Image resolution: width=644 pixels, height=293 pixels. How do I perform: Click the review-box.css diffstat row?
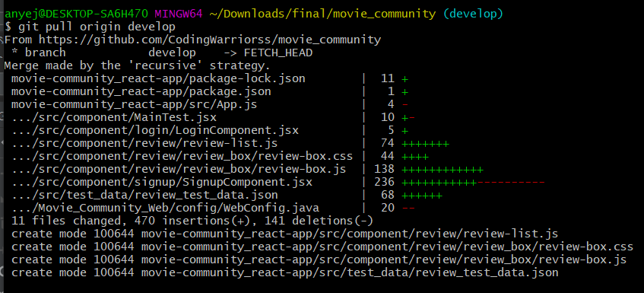click(x=220, y=156)
